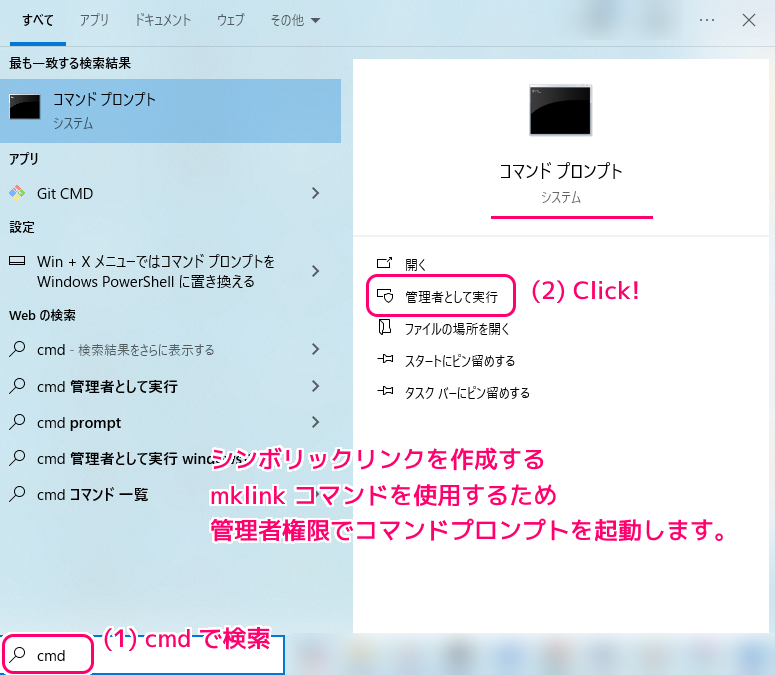The width and height of the screenshot is (775, 675).
Task: Click search icon beside cmd 管理者として実行 windows
Action: [x=17, y=458]
